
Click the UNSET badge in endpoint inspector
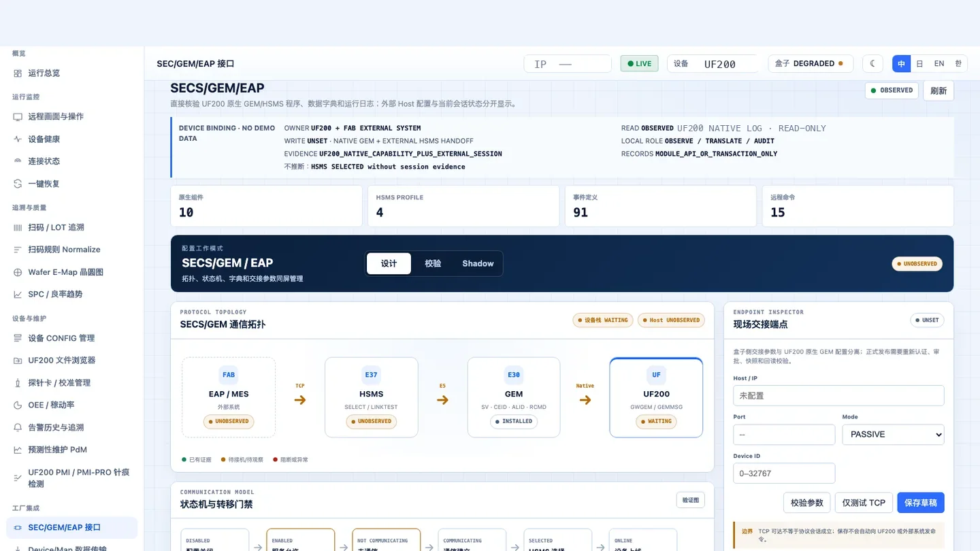tap(928, 320)
